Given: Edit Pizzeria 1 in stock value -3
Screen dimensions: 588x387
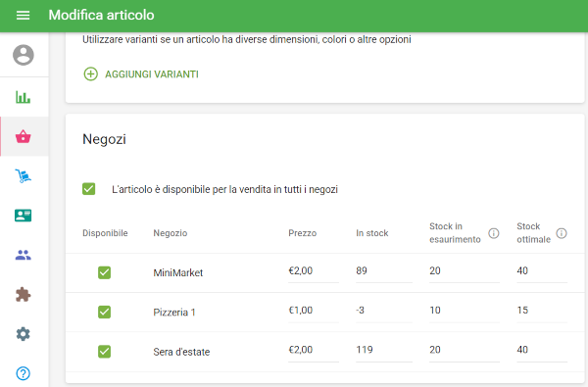Looking at the screenshot, I should click(384, 311).
